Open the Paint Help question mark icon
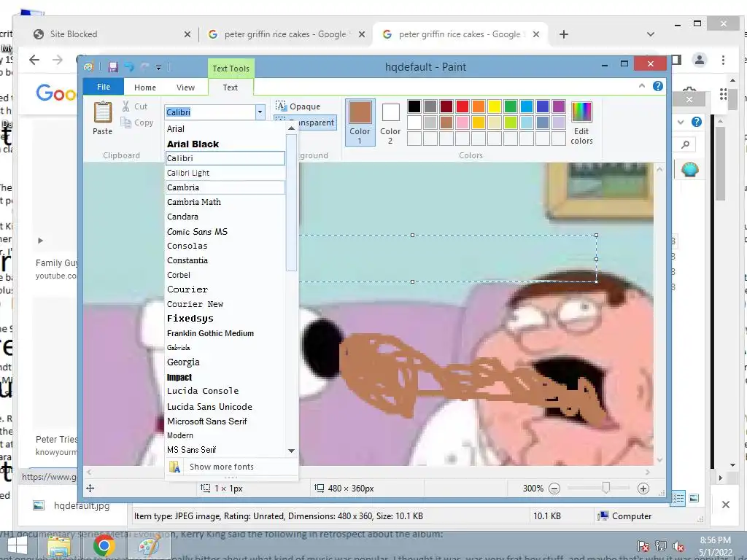The width and height of the screenshot is (747, 560). pos(658,86)
